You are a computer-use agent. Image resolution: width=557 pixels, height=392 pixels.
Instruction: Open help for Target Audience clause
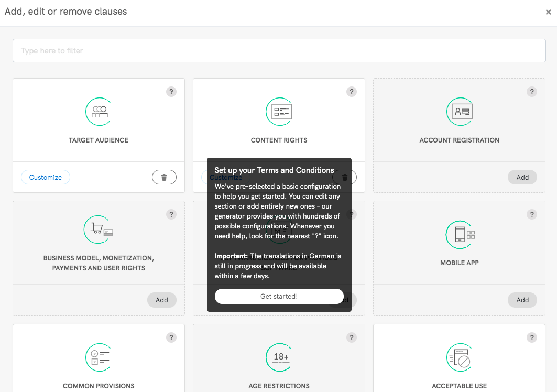click(x=171, y=92)
